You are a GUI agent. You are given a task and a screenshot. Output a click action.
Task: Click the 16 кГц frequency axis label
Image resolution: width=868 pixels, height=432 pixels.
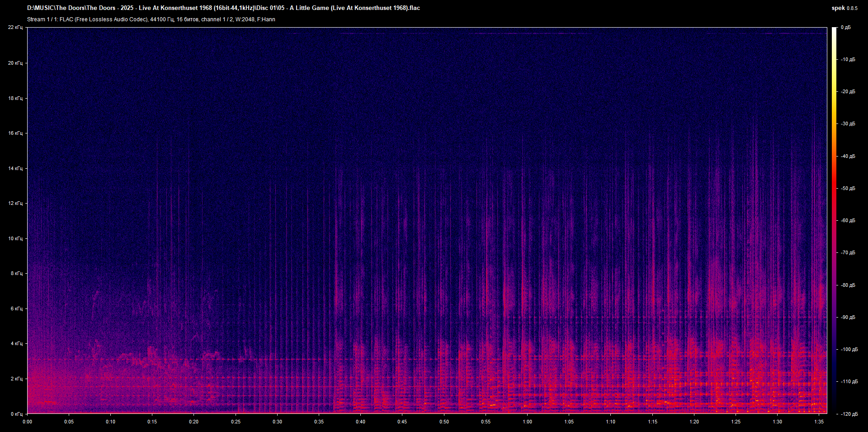15,133
